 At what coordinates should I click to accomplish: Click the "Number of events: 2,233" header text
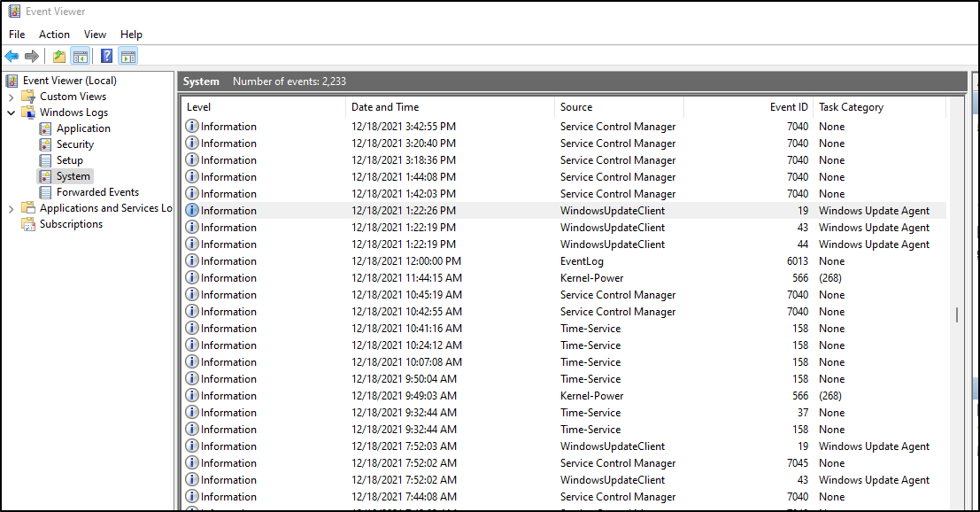[289, 81]
